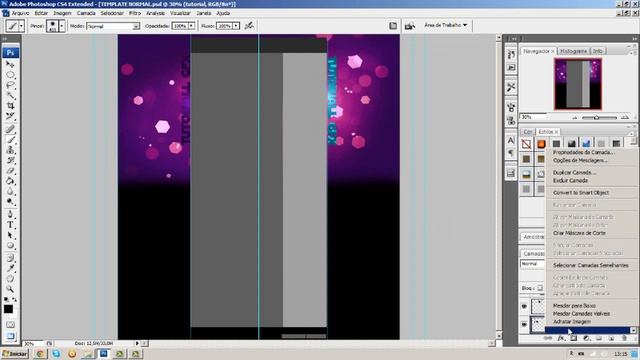Add a layer mask icon

point(573,338)
